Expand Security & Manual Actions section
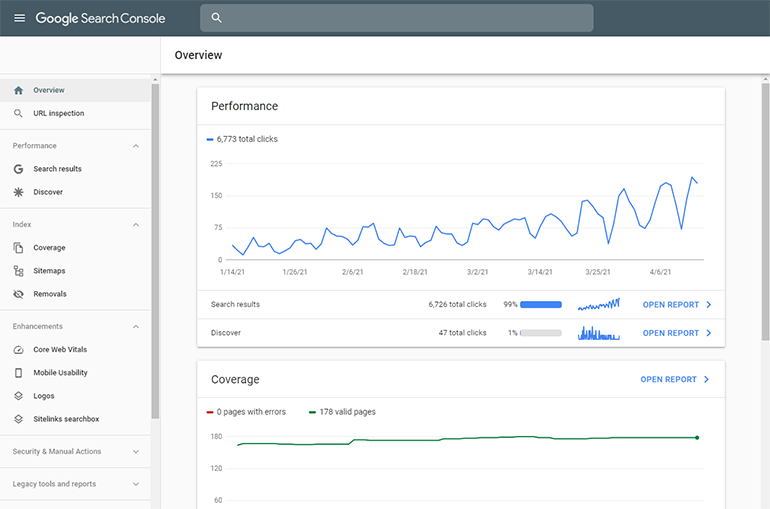 [136, 452]
